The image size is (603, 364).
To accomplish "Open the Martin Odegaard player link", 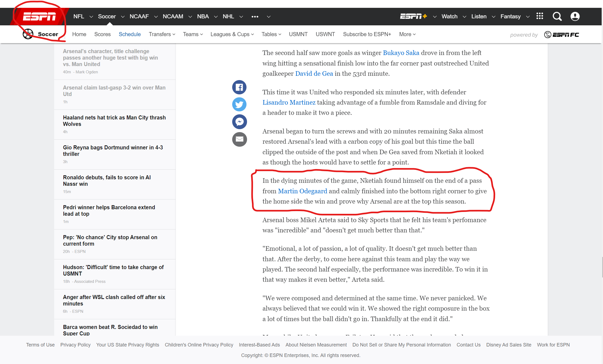I will point(302,191).
